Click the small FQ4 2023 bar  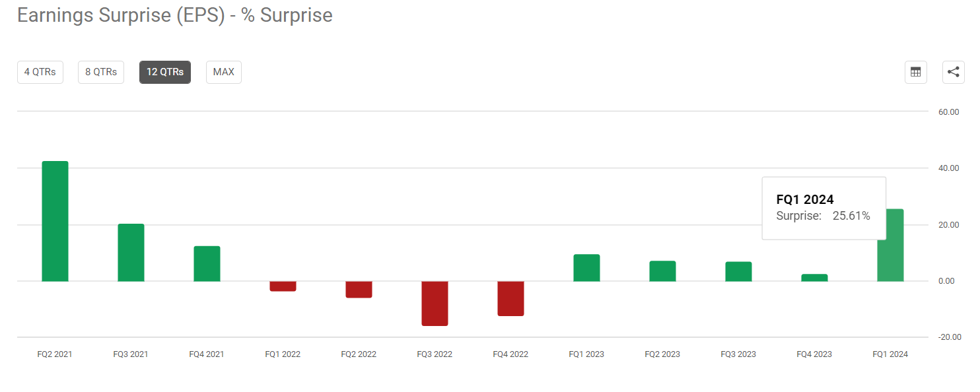(x=814, y=278)
